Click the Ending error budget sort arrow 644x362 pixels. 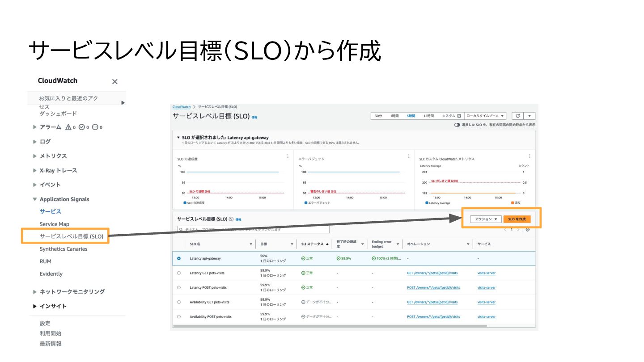tap(398, 244)
